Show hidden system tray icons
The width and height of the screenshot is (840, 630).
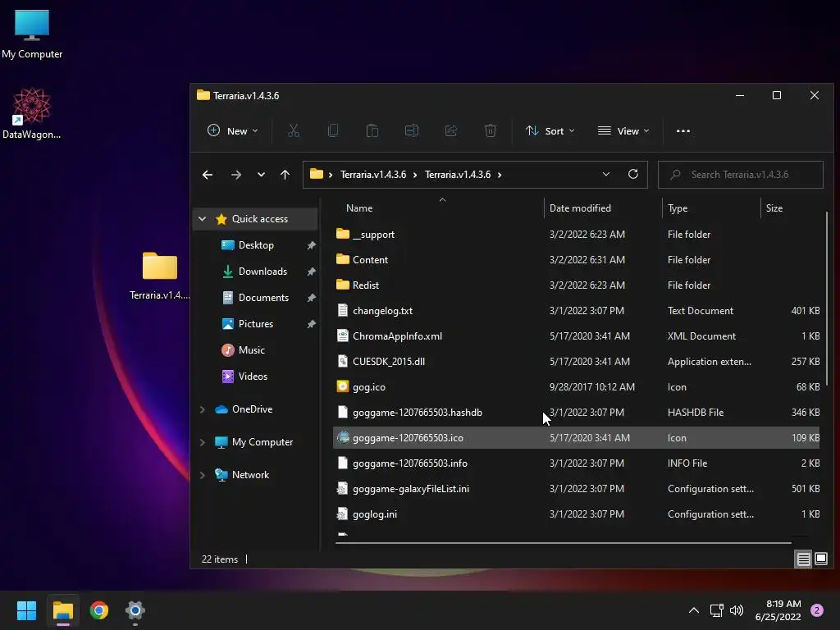pos(694,610)
